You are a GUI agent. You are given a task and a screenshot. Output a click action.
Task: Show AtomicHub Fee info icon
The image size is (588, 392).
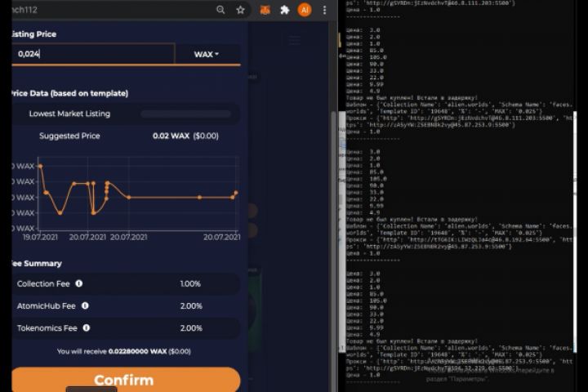tap(85, 305)
